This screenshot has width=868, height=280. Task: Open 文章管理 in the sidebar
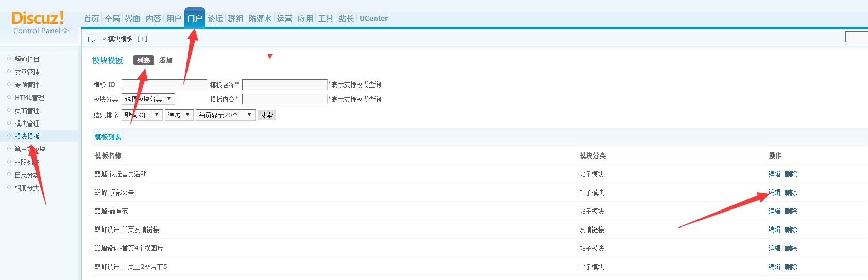pos(27,72)
